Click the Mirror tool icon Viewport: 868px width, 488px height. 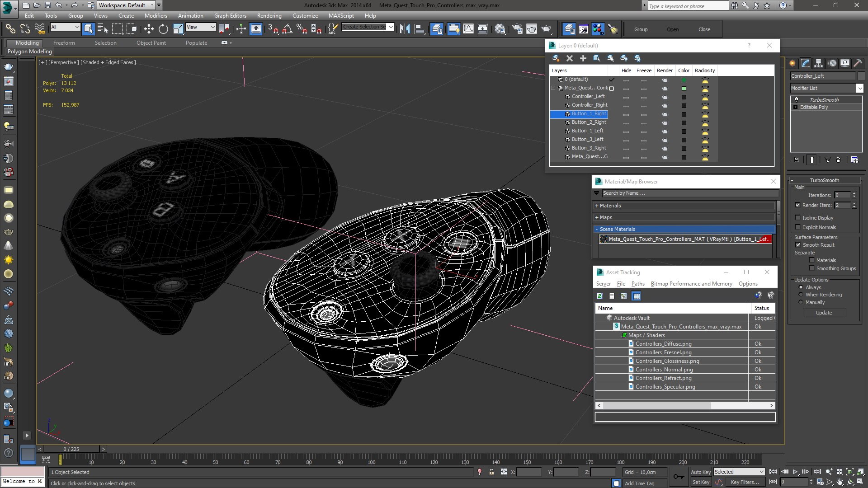click(405, 29)
